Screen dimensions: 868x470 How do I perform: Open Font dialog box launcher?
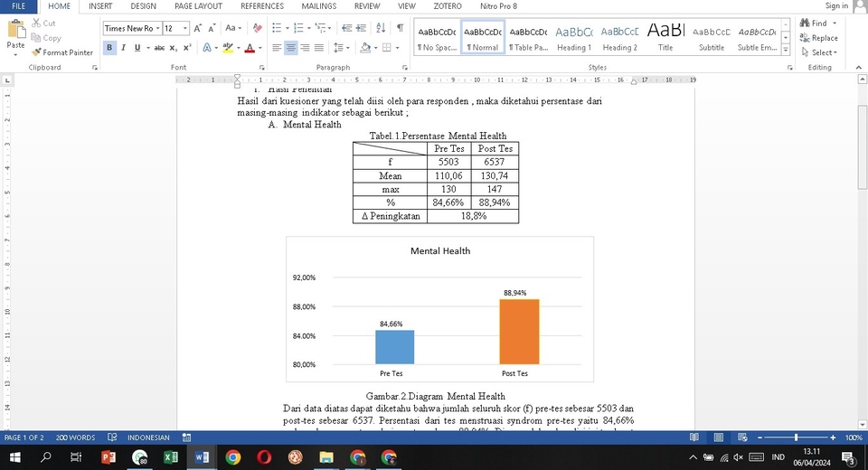262,68
